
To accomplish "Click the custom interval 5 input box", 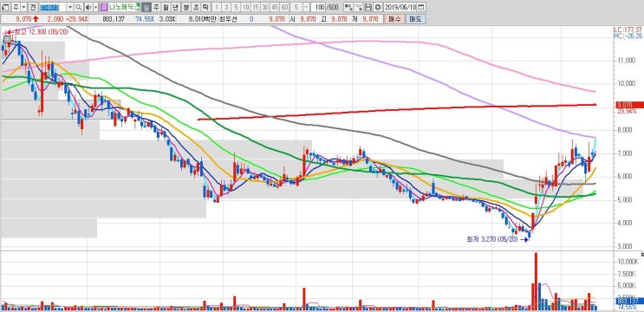I will (x=296, y=8).
